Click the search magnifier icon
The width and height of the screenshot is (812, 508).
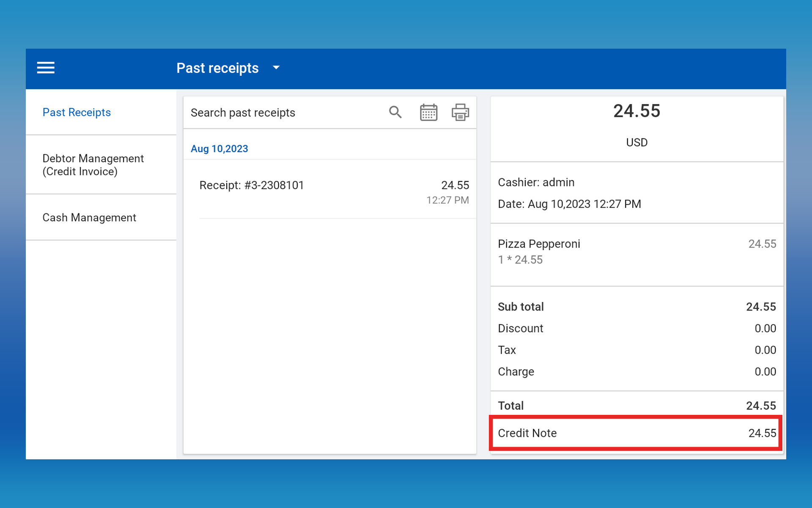[x=395, y=112]
